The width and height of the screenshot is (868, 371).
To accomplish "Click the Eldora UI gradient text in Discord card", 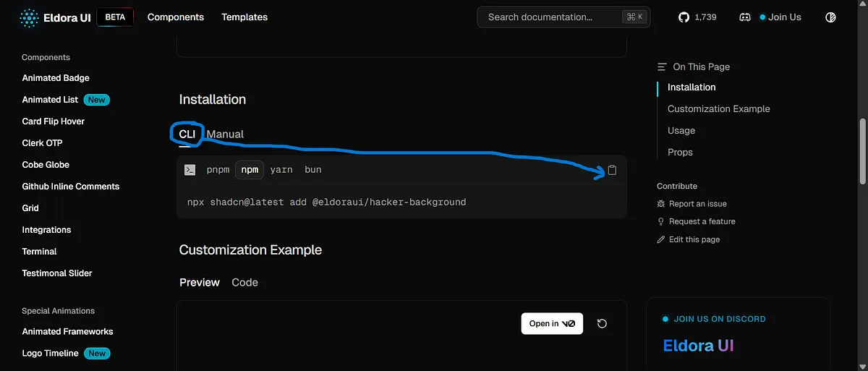I will tap(698, 346).
